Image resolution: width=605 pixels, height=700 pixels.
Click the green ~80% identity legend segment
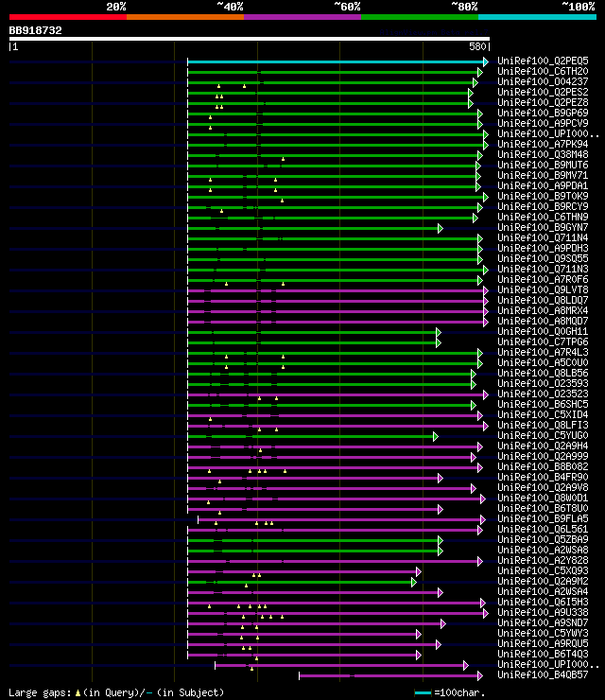click(420, 17)
